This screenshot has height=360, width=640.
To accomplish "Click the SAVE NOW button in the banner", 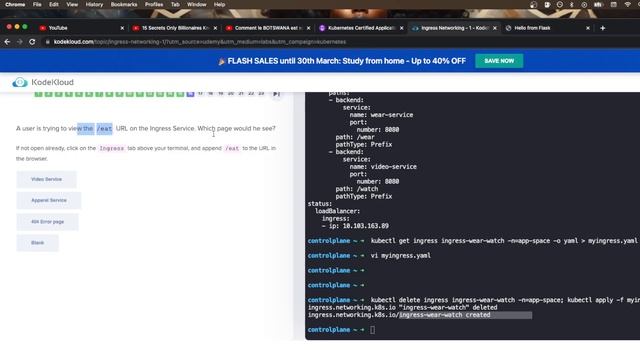I will click(x=499, y=61).
